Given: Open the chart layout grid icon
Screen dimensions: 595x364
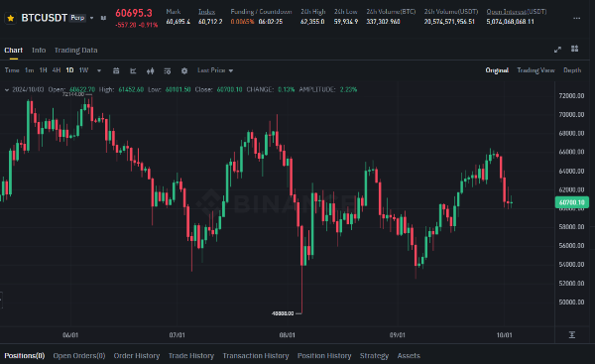Looking at the screenshot, I should (574, 49).
